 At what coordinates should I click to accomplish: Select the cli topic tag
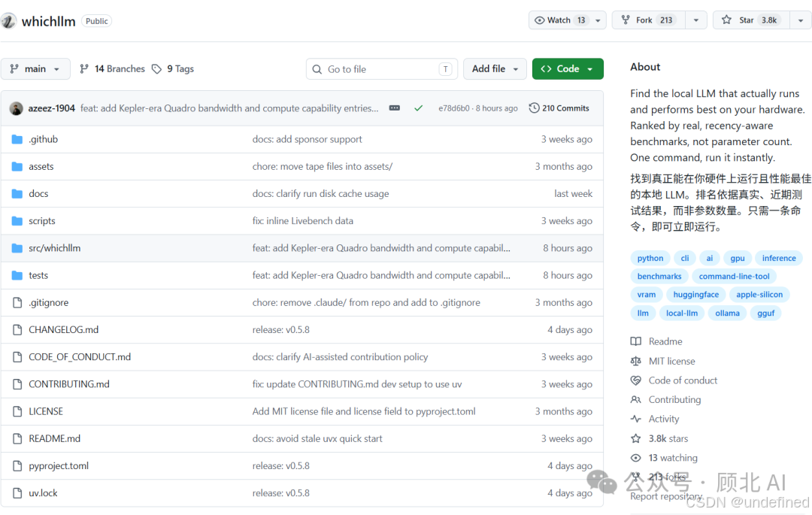685,259
